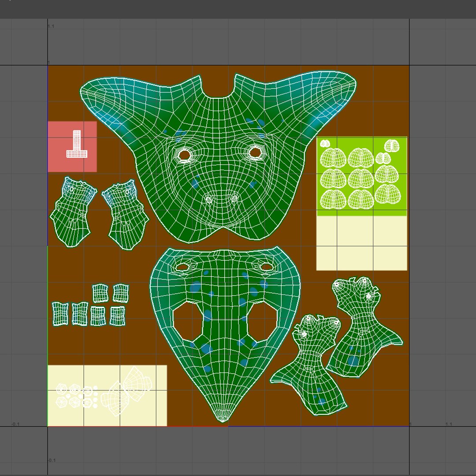
Task: Click the left eye hole of the head UV shell
Action: (x=184, y=155)
